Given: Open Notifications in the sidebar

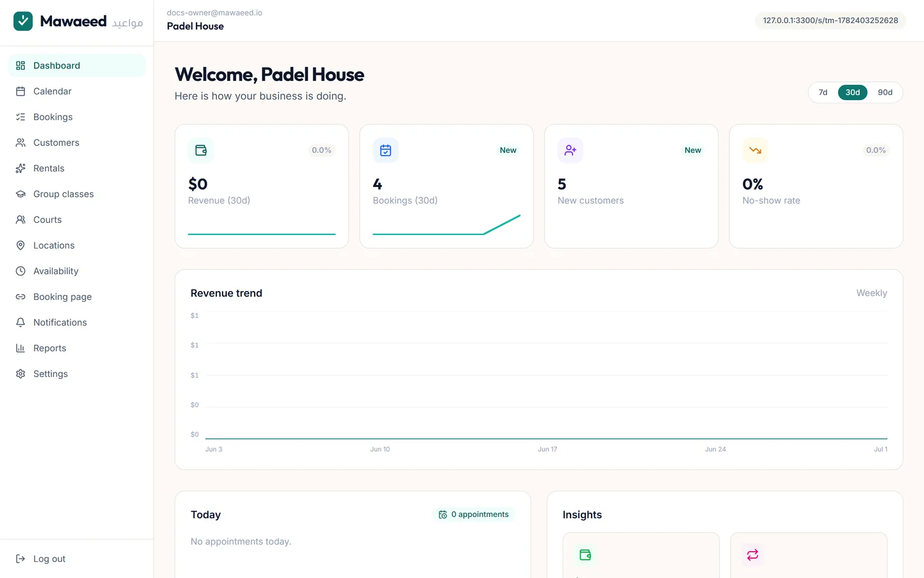Looking at the screenshot, I should 77,322.
